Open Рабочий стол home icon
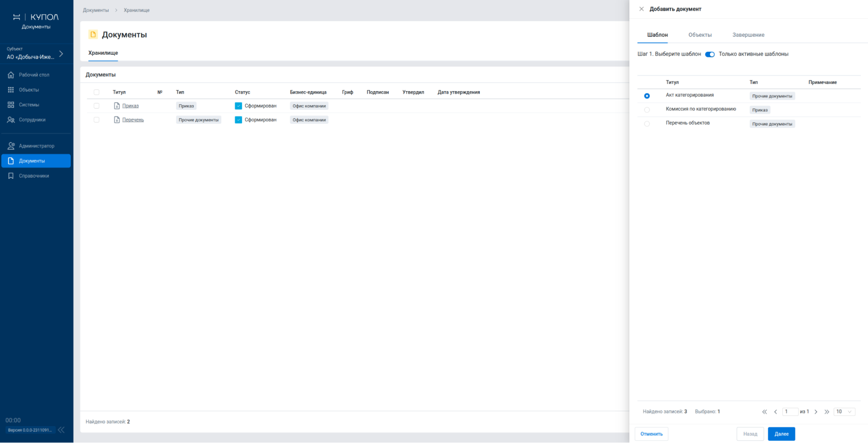The height and width of the screenshot is (443, 868). [x=11, y=75]
